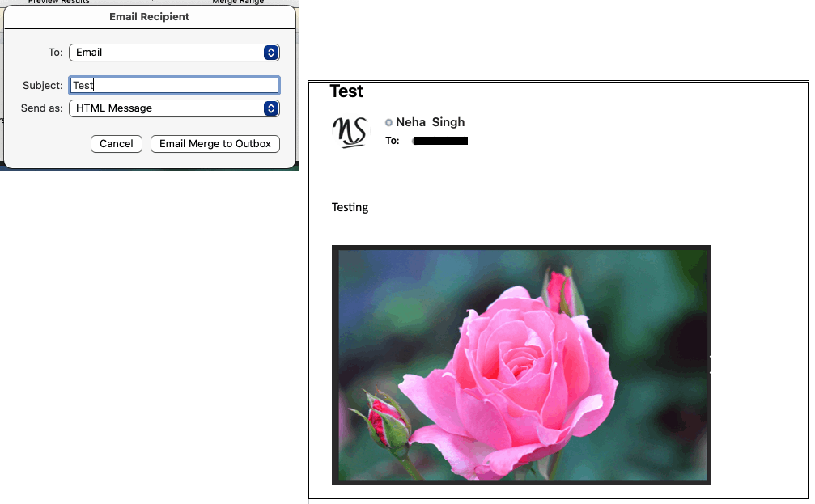Open the Send as dropdown showing HTML Message
815x504 pixels.
click(x=174, y=108)
